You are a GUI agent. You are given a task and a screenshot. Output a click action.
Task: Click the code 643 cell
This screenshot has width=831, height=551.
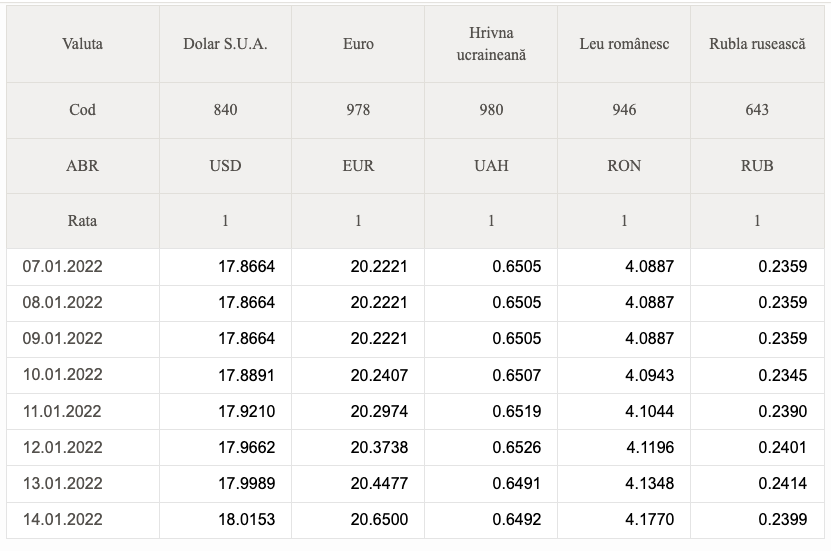(x=757, y=110)
